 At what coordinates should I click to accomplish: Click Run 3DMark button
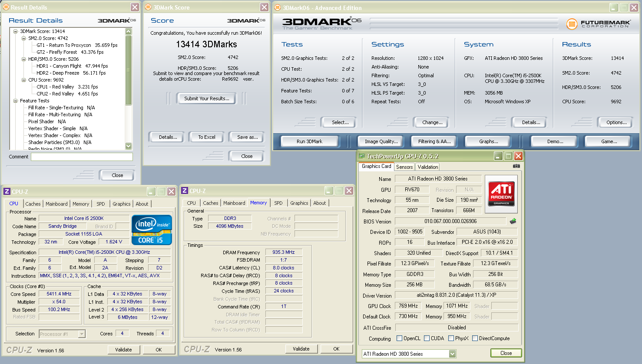pos(310,141)
